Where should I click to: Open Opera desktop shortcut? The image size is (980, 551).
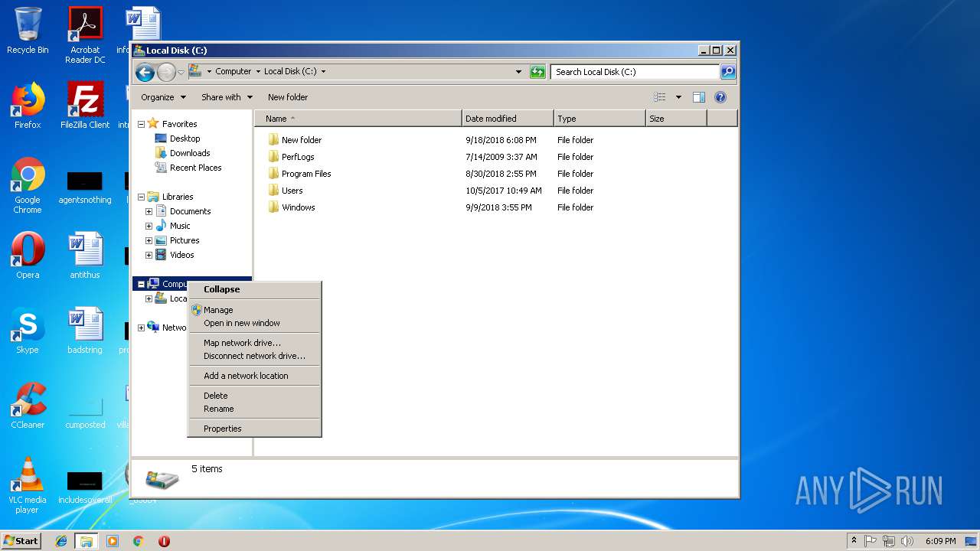point(28,256)
